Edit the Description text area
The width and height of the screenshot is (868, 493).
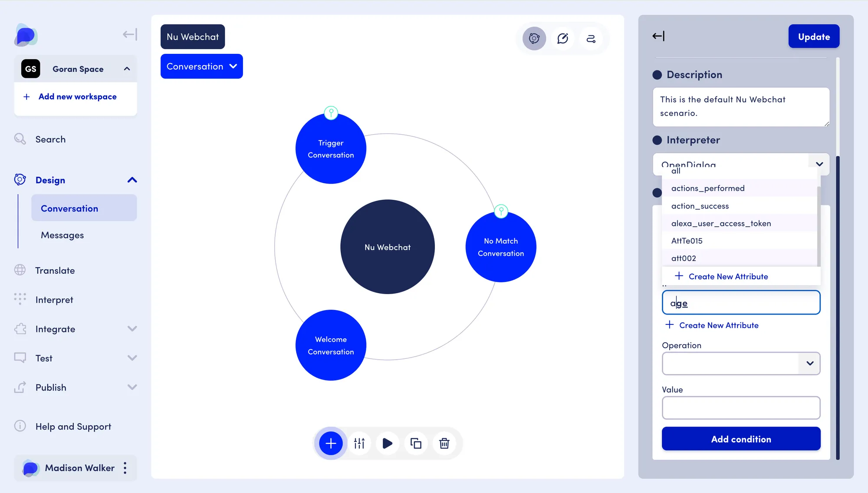pos(741,107)
